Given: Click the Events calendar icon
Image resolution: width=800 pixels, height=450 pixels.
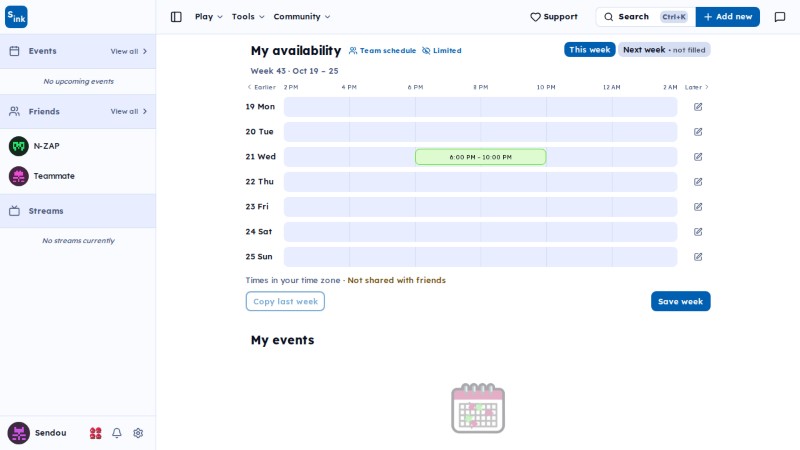Looking at the screenshot, I should [14, 51].
